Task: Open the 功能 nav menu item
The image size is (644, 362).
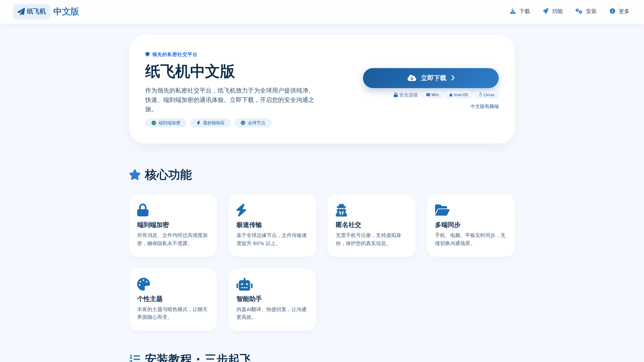Action: point(553,11)
